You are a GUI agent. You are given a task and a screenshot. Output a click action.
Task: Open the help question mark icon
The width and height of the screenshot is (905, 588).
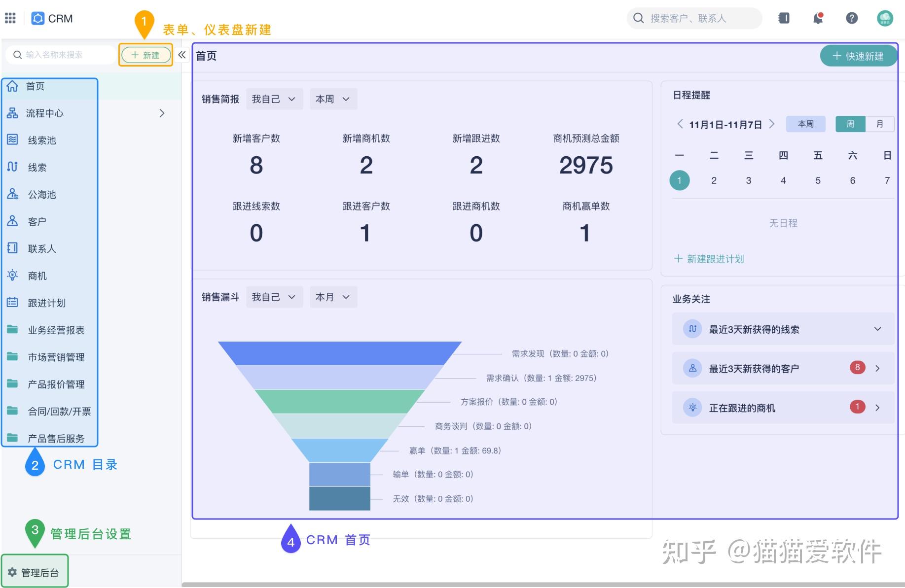click(x=852, y=18)
